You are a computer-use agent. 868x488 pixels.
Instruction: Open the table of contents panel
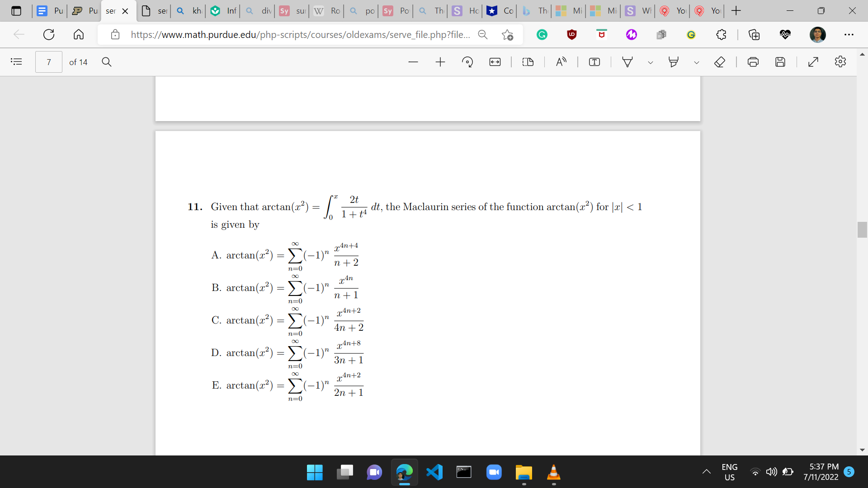16,62
